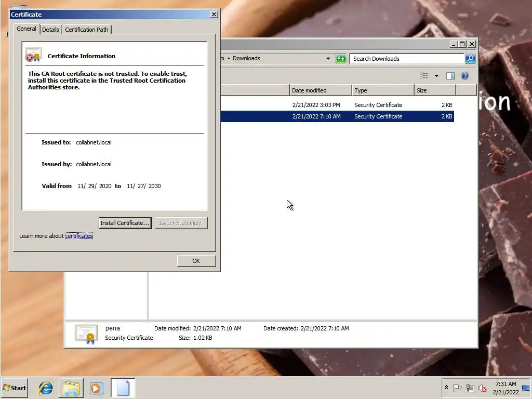Image resolution: width=532 pixels, height=399 pixels.
Task: Click the valid from date 11/29/2020
Action: pyautogui.click(x=95, y=186)
